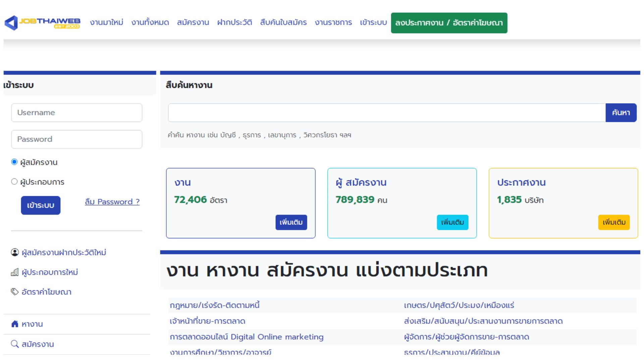Open งานทั้งหมด in top navigation
Screen dimensions: 644x362
pos(150,22)
